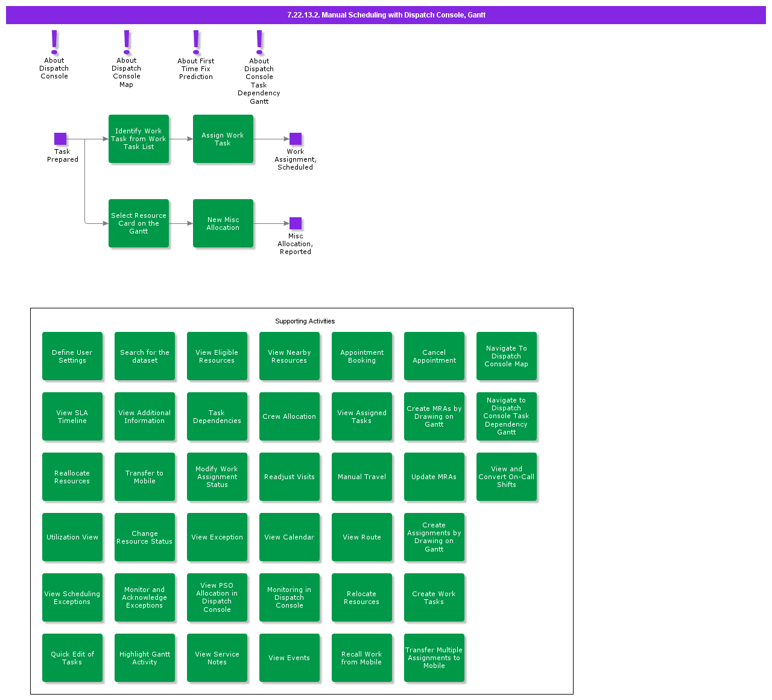The height and width of the screenshot is (700, 772).
Task: Open the Assign Work Task activity
Action: pyautogui.click(x=223, y=139)
